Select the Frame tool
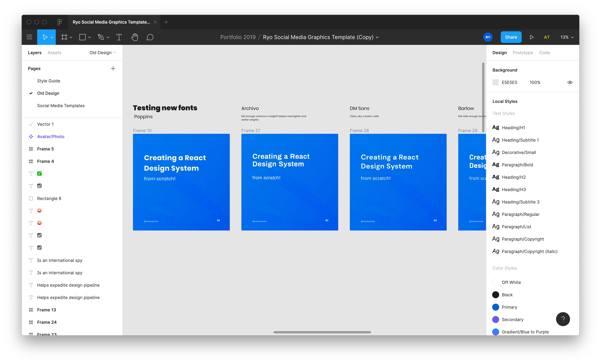Image resolution: width=601 pixels, height=364 pixels. 64,37
